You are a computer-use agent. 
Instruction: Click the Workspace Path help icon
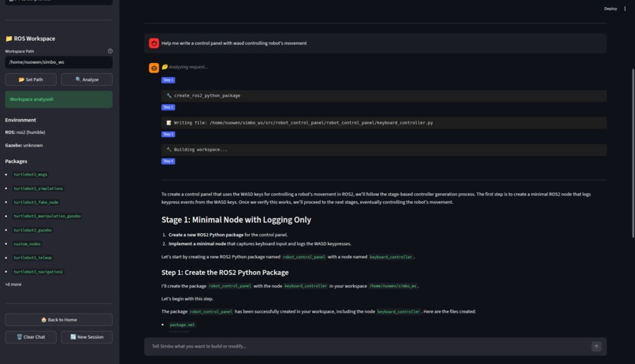tap(110, 51)
